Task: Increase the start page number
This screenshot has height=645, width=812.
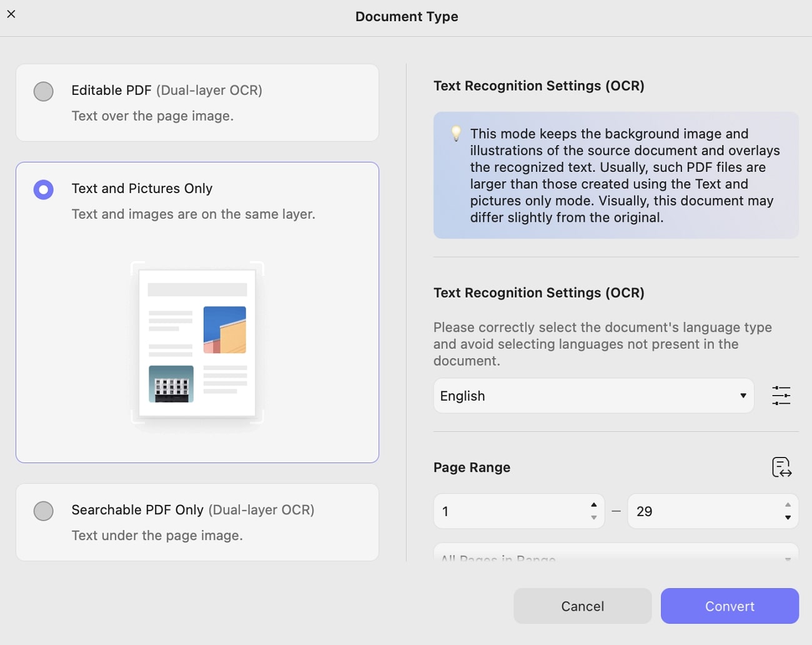Action: coord(593,504)
